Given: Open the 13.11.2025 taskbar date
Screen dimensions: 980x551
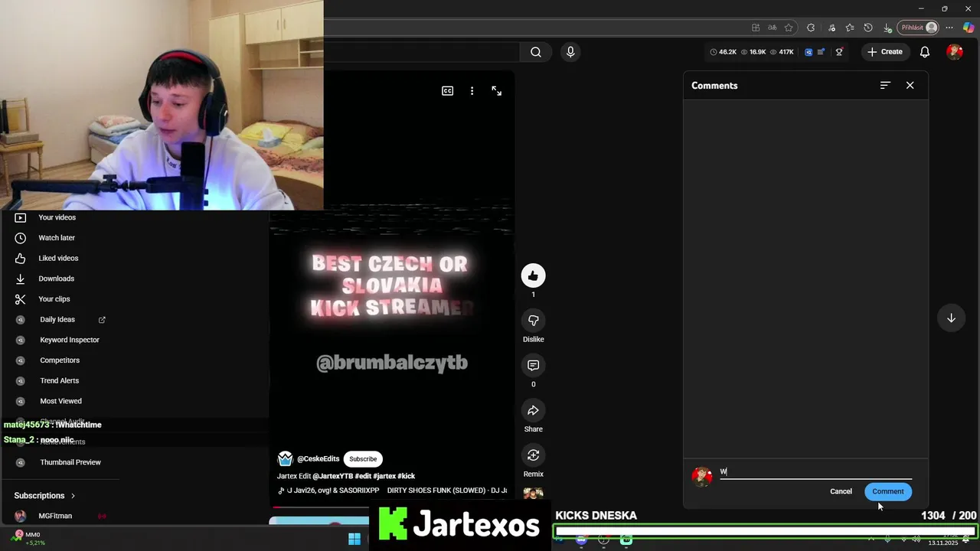Looking at the screenshot, I should pyautogui.click(x=942, y=543).
